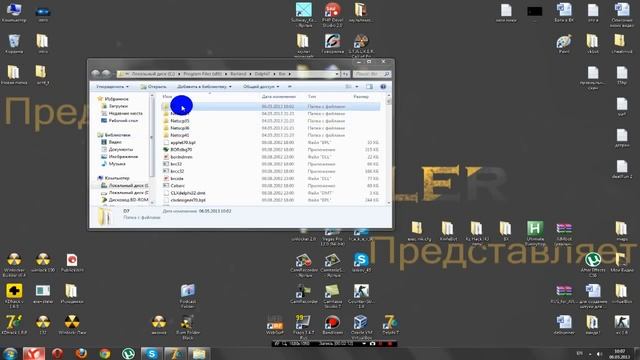Navigate to Program Files (x86) breadcrumb
Screen dimensions: 640x360
pos(202,74)
